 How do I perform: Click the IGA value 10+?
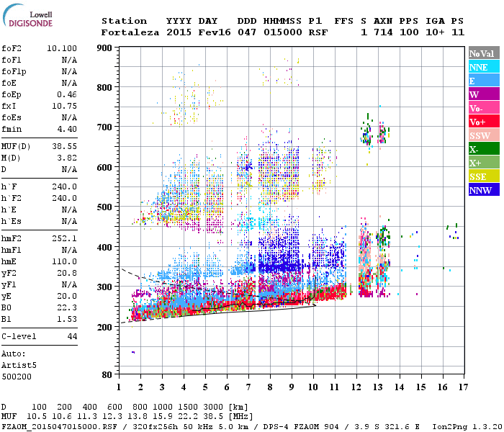[435, 32]
